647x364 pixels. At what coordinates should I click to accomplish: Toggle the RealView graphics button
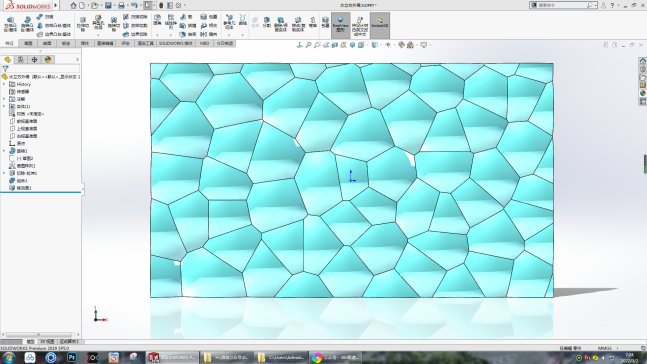[340, 25]
